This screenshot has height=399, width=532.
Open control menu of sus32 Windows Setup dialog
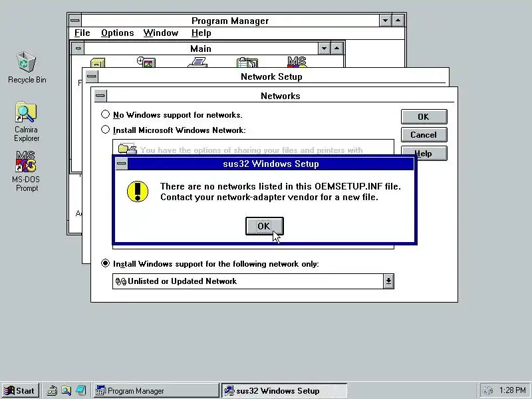122,164
